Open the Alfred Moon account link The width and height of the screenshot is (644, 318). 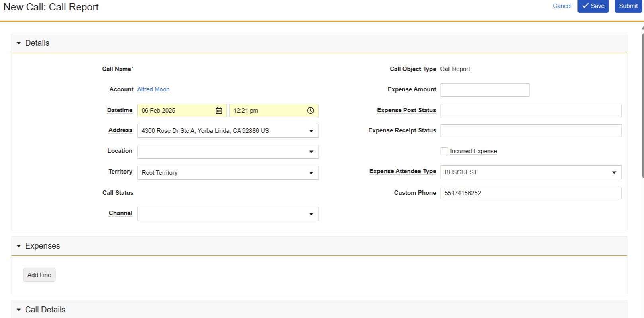click(x=153, y=89)
